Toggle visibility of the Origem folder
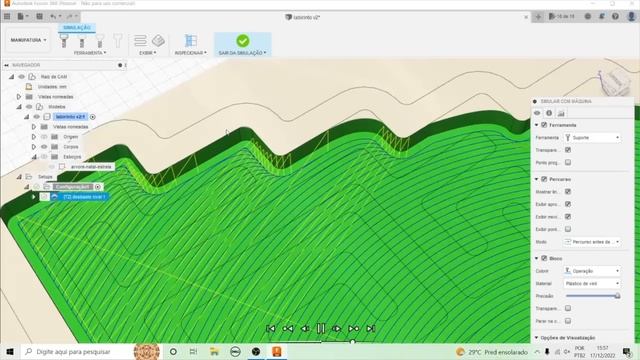Viewport: 640px width, 360px height. (x=44, y=137)
